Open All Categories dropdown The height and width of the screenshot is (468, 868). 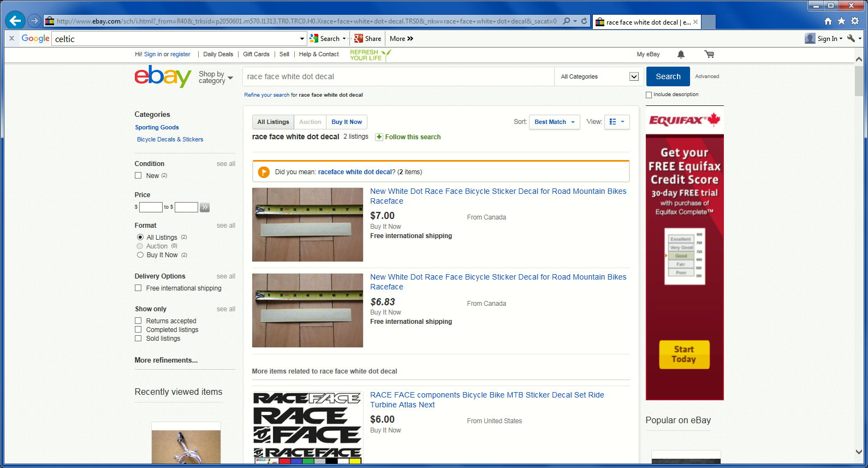[x=600, y=76]
